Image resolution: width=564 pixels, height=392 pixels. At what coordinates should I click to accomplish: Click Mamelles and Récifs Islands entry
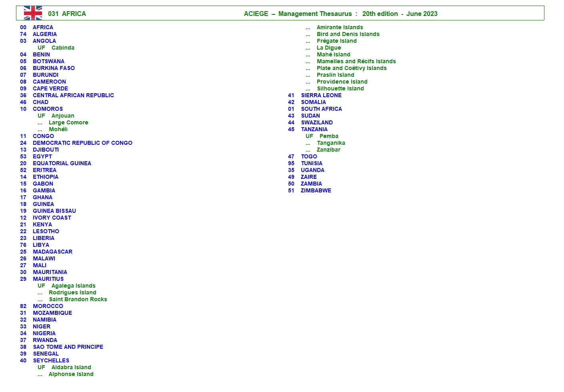coord(356,61)
